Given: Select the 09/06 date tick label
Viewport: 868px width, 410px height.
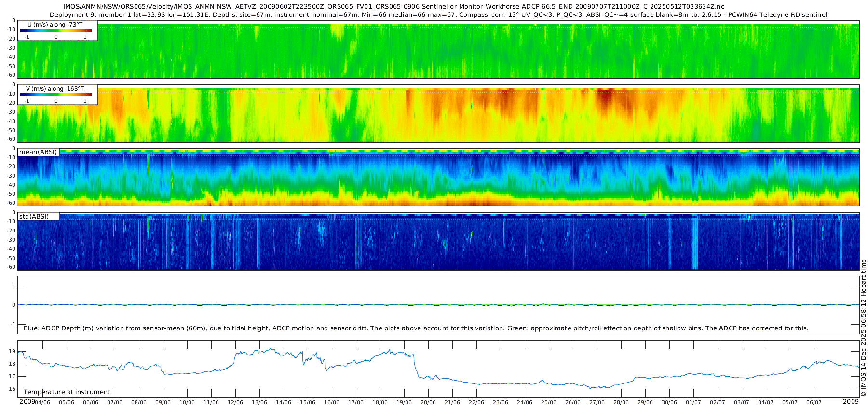Looking at the screenshot, I should 163,402.
